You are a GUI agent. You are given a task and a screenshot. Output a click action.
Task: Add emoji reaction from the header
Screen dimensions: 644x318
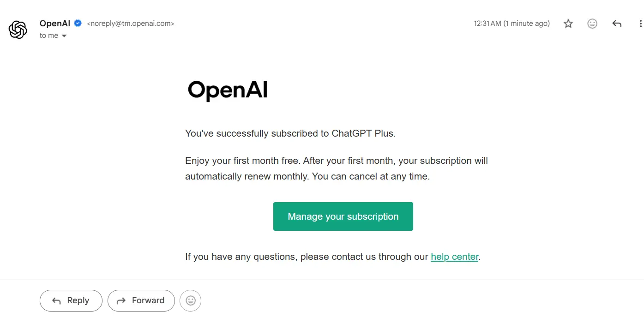(x=592, y=24)
